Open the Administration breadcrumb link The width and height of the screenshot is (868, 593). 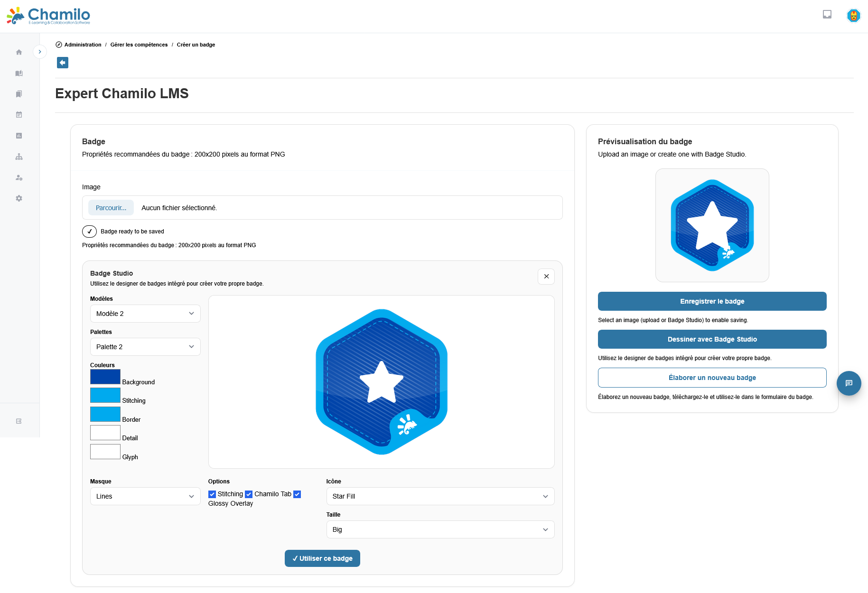83,45
